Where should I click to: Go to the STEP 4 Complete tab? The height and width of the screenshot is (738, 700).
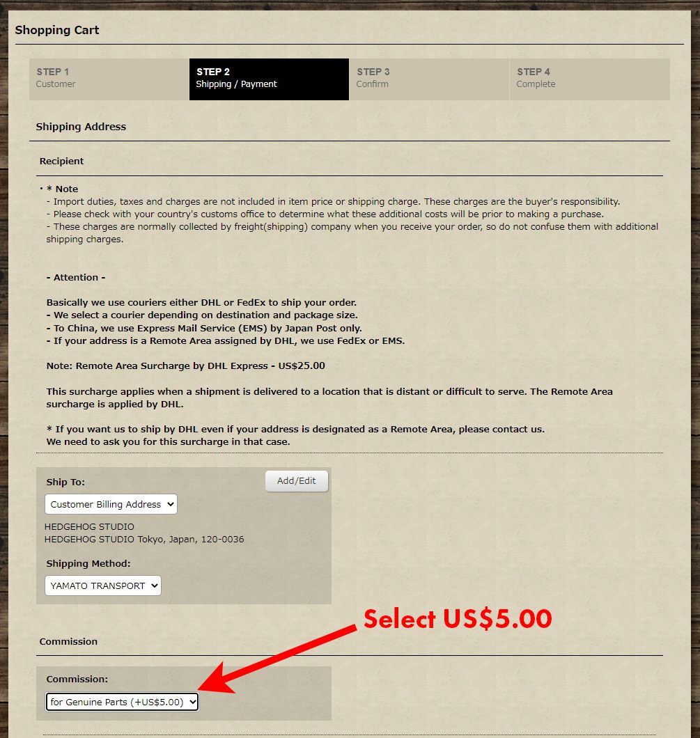pyautogui.click(x=590, y=79)
